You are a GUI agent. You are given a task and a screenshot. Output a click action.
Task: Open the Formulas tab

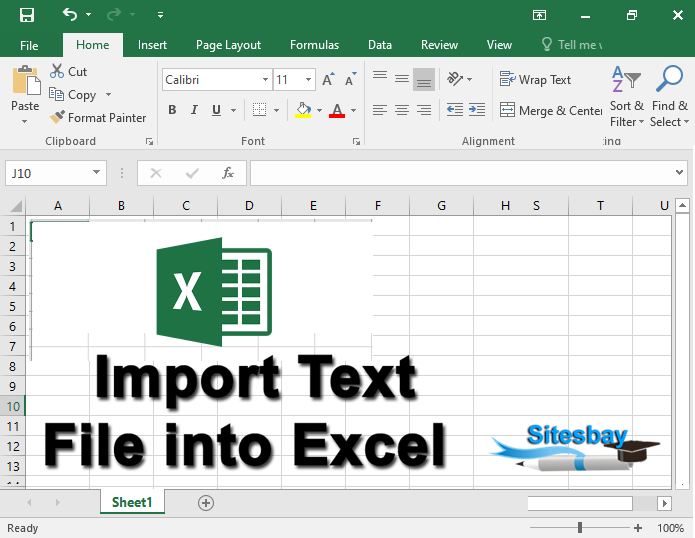(x=314, y=45)
